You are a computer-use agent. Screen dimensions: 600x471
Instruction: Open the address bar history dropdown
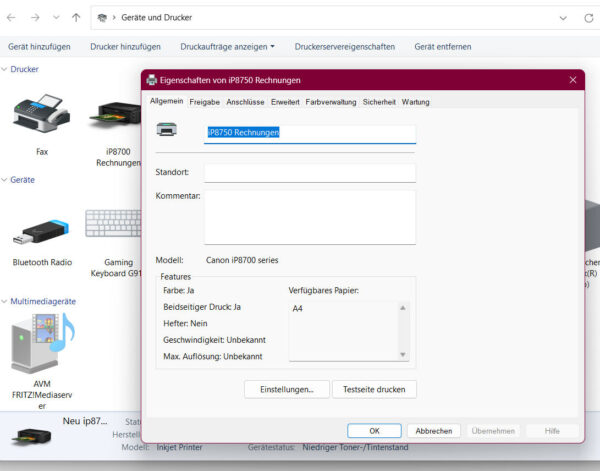point(563,18)
